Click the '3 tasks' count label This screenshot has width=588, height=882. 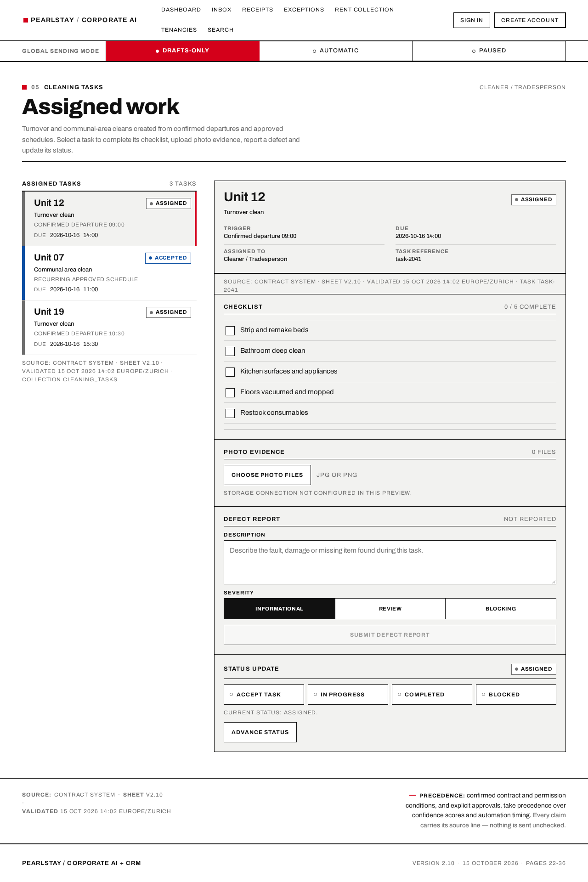[x=183, y=184]
